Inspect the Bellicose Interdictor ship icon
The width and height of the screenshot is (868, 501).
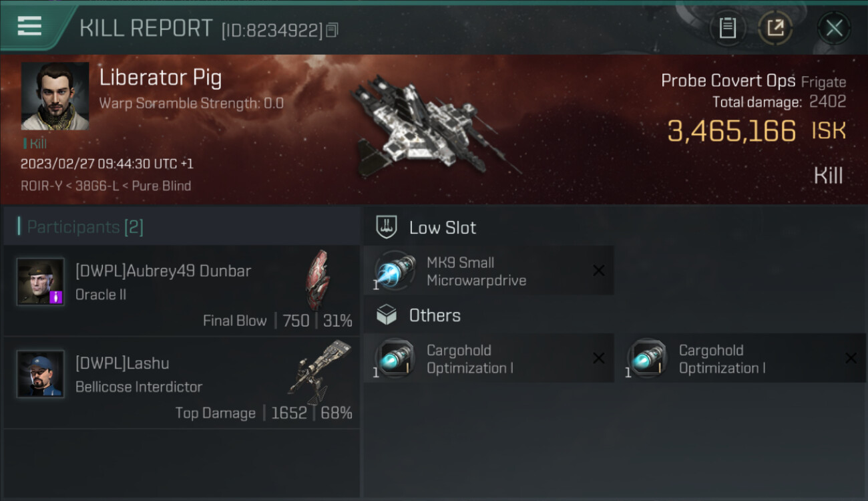[319, 372]
